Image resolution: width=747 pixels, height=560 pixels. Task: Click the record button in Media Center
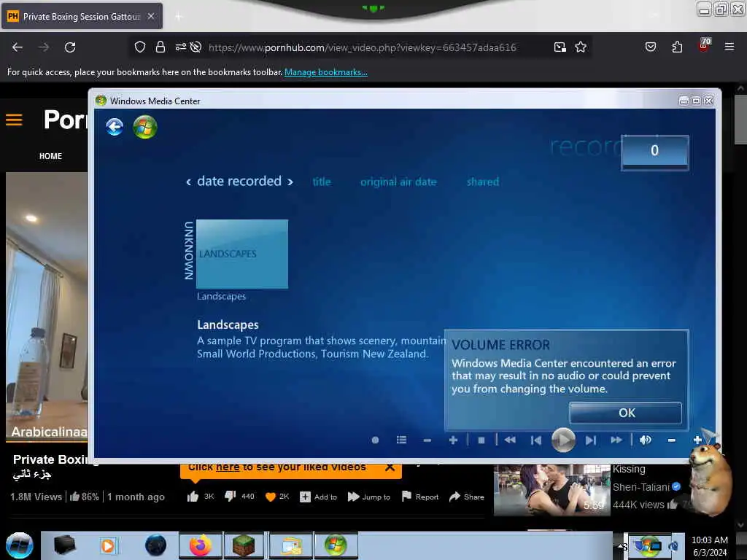pyautogui.click(x=376, y=440)
